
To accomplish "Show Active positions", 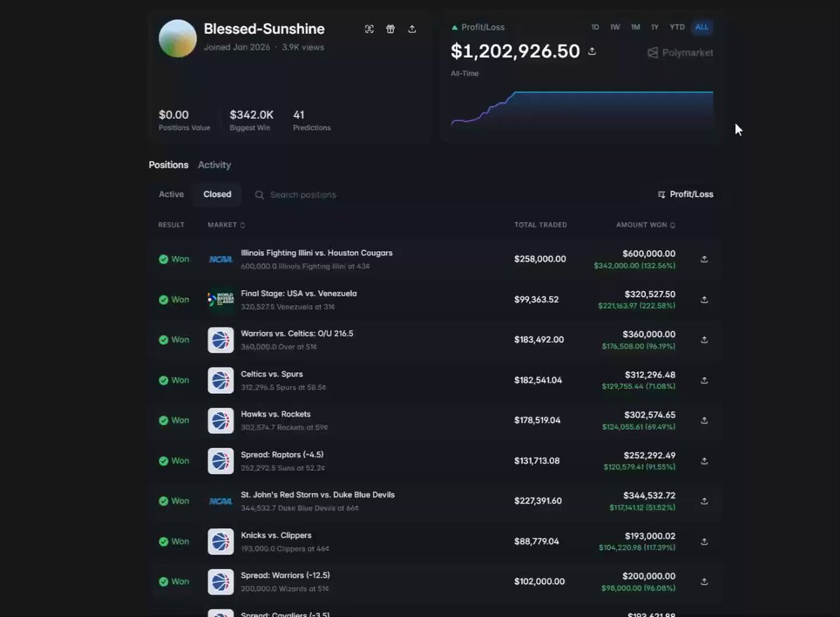I will 171,194.
